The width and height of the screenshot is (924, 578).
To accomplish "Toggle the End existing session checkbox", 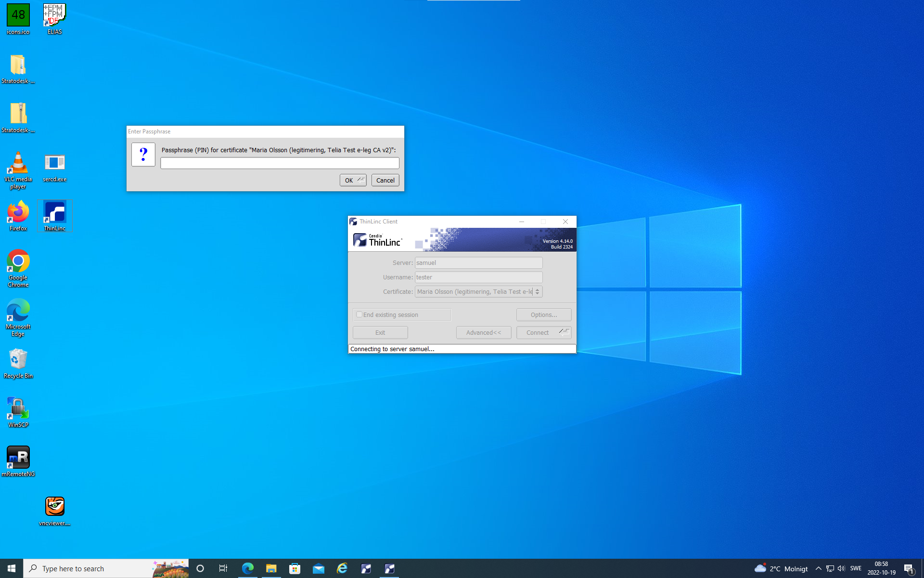I will [x=359, y=315].
